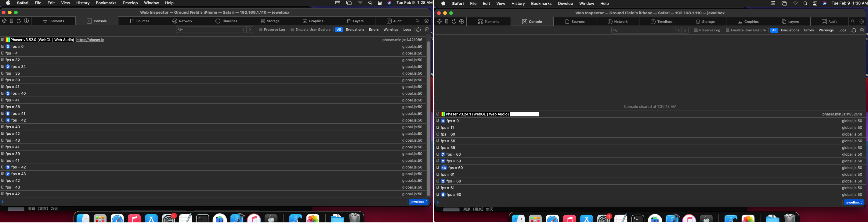Select the All filter in right console
868x223 pixels.
point(774,30)
